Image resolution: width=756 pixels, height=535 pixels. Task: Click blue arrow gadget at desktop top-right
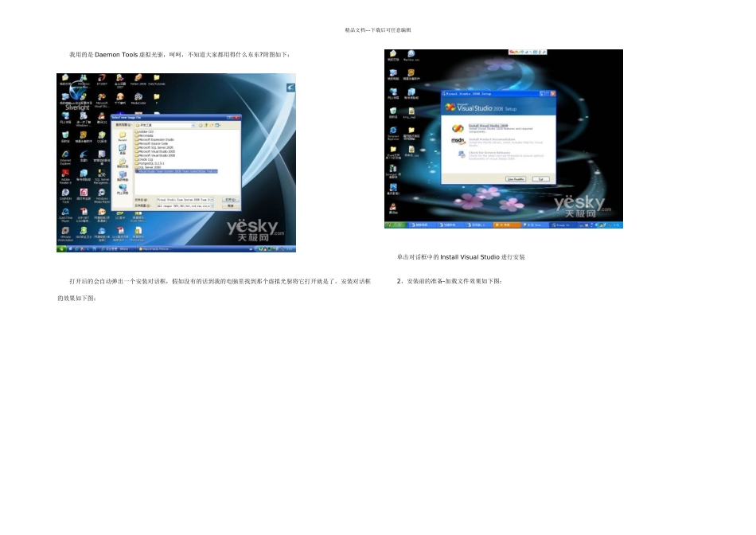(x=290, y=88)
